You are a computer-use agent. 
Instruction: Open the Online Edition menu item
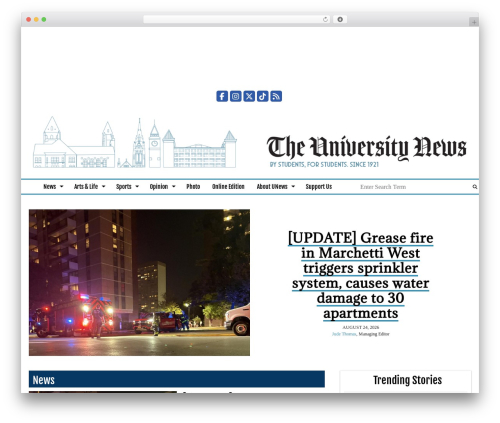click(228, 187)
